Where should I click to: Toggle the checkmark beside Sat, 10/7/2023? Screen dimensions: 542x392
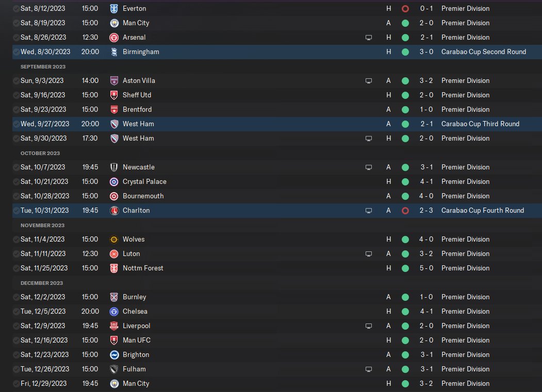point(16,167)
